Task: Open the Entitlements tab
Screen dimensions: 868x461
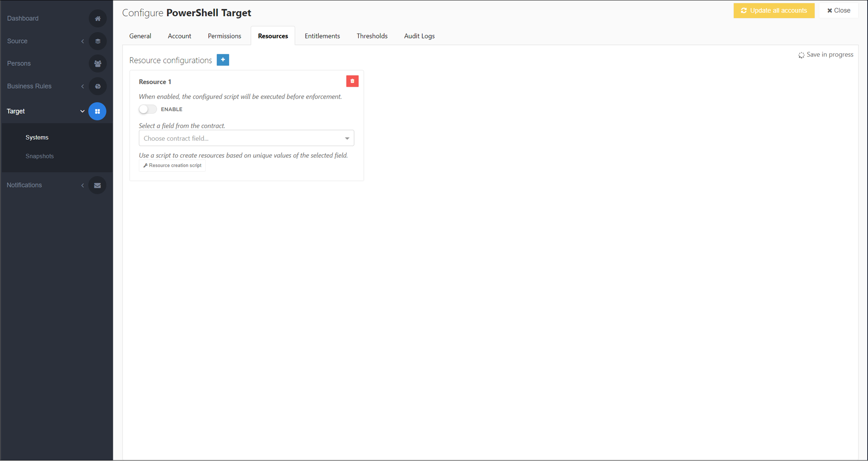Action: pyautogui.click(x=322, y=36)
